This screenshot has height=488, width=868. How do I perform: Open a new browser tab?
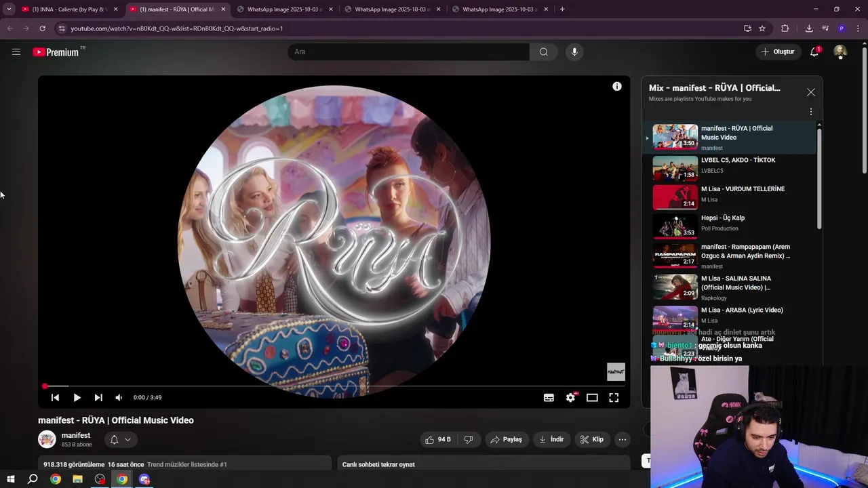pos(562,9)
